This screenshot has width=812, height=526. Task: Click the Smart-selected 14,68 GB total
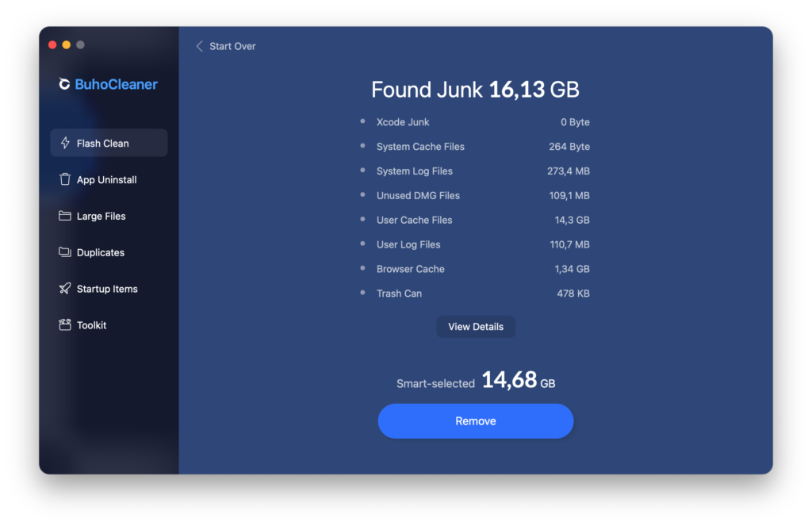(x=476, y=380)
